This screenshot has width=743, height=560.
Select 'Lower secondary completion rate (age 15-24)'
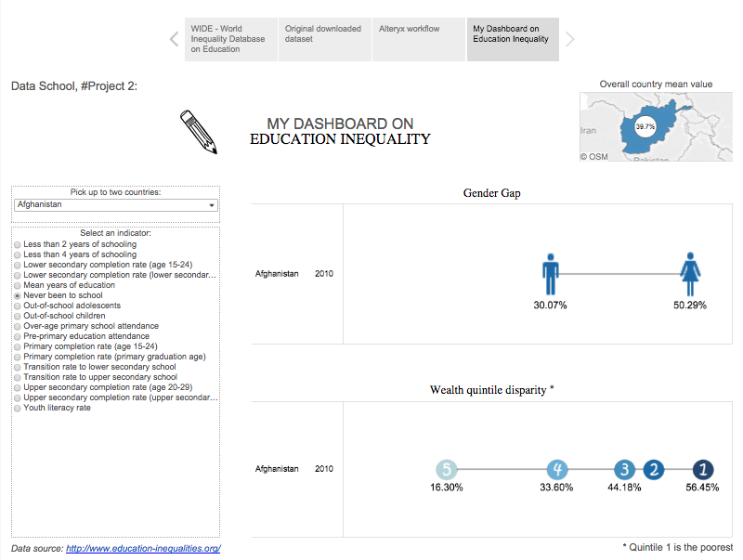103,265
